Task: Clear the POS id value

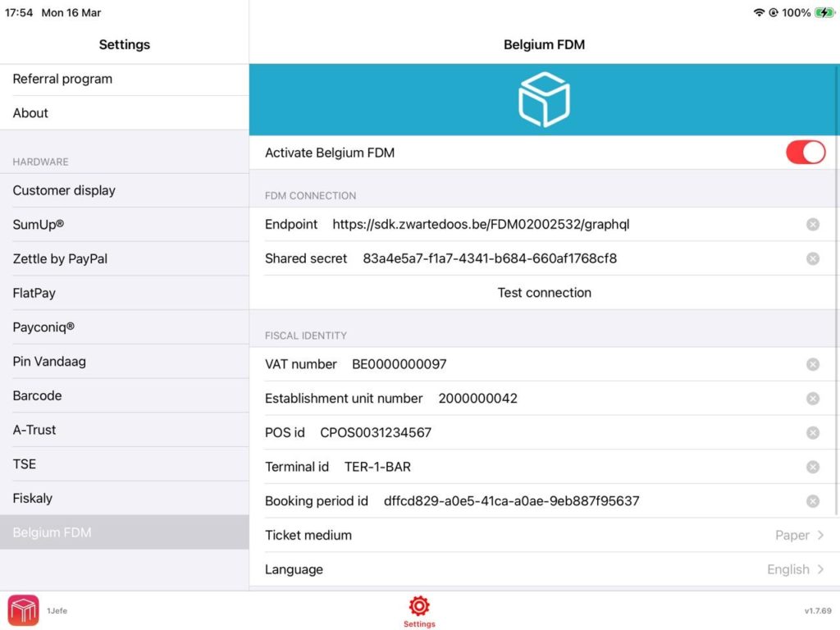Action: 812,432
